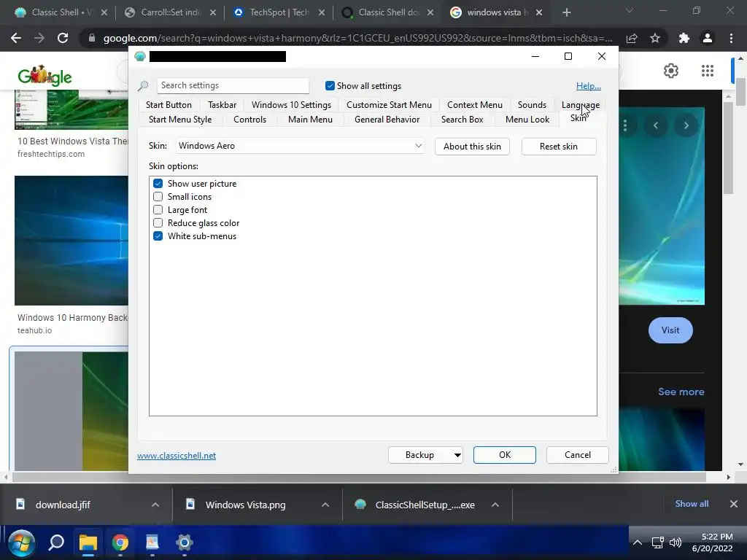Open the Paint app taskbar icon
Screen dimensions: 747x560
click(x=152, y=542)
